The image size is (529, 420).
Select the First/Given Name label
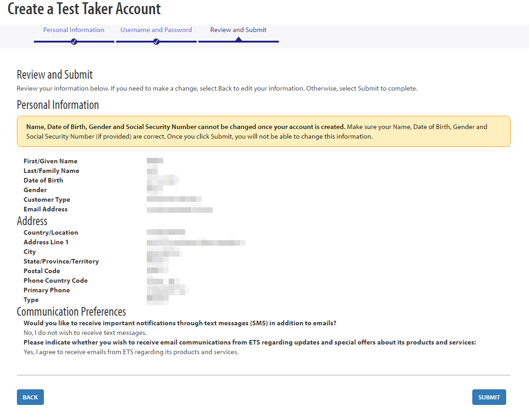[x=50, y=161]
